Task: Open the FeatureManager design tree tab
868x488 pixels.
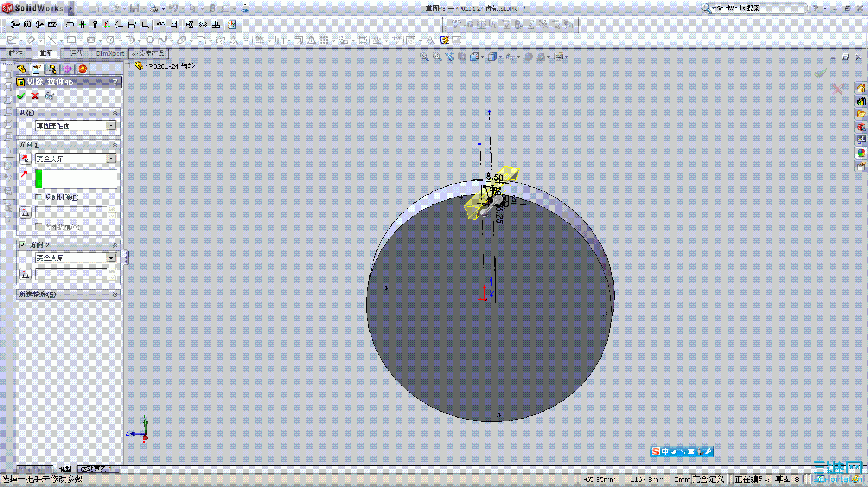Action: [22, 69]
